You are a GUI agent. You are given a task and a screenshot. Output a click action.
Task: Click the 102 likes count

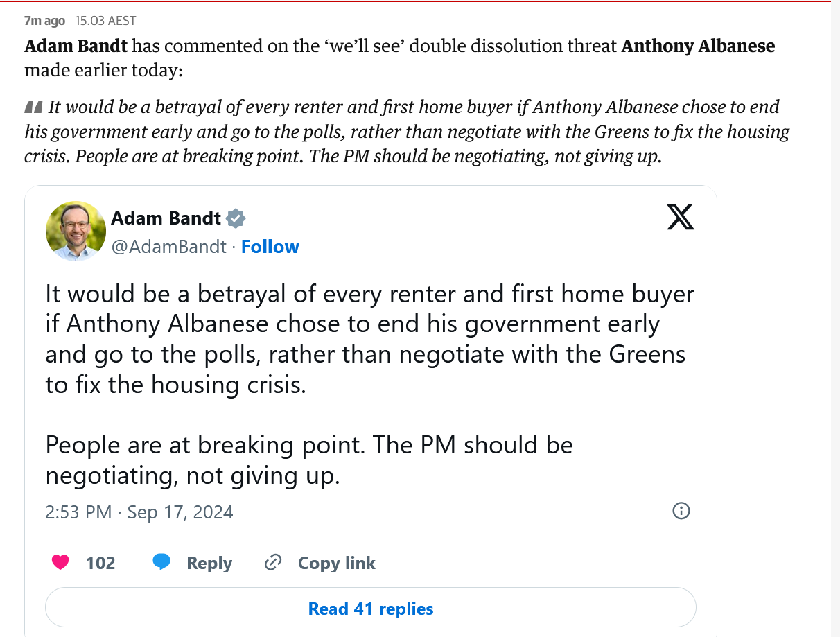(x=100, y=563)
